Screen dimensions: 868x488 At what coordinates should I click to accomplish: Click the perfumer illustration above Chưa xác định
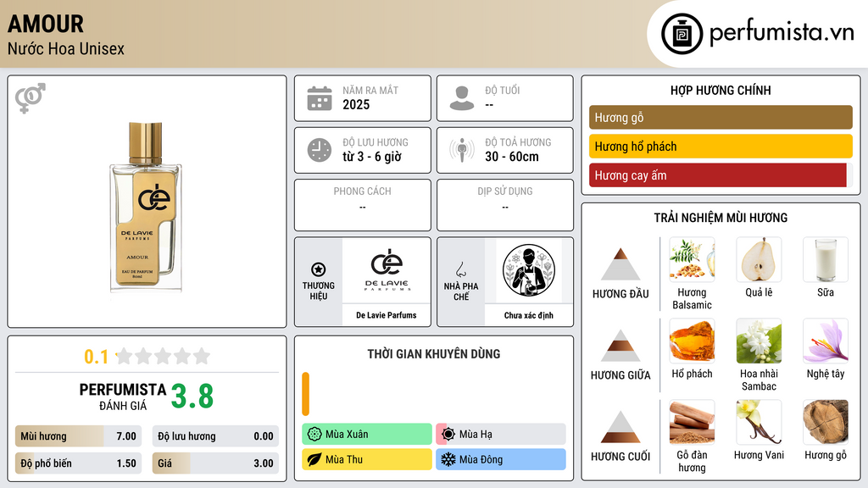[529, 270]
